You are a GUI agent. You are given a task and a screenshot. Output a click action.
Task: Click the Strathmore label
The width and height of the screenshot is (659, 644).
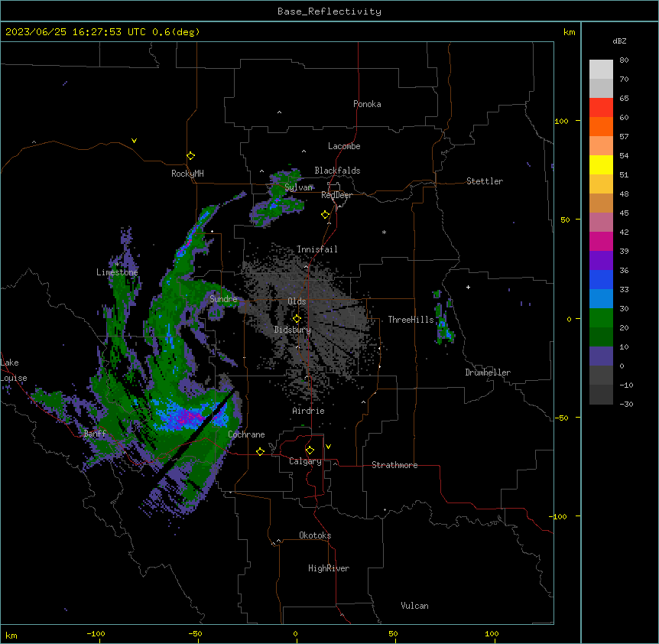click(x=394, y=465)
